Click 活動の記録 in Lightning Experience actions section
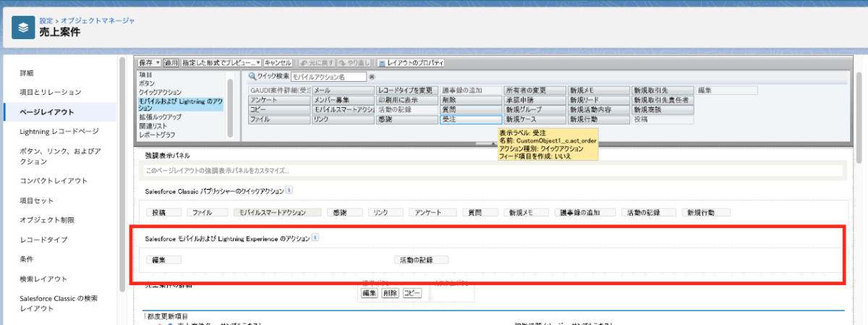 pos(422,259)
